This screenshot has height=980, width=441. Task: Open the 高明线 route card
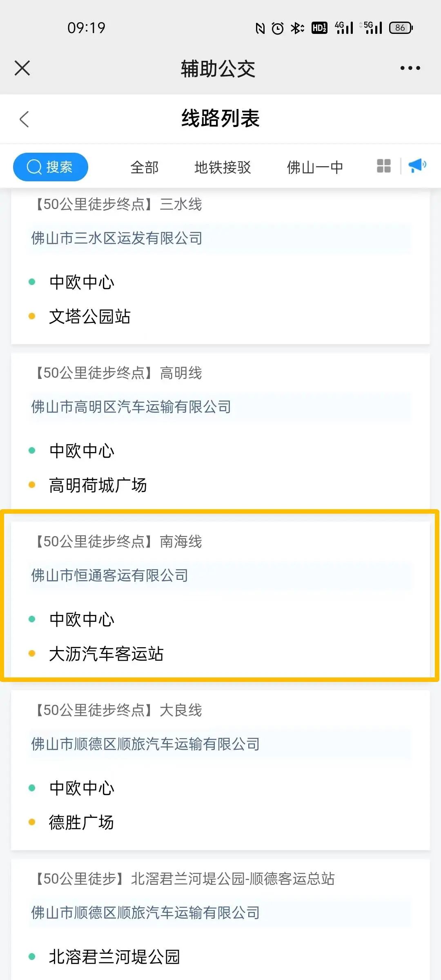tap(220, 431)
